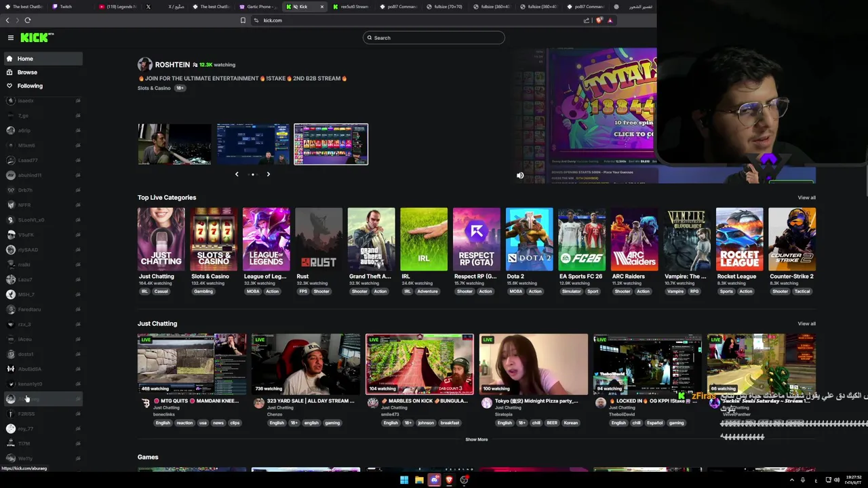Open followed channel AbuEidSA in sidebar
The height and width of the screenshot is (488, 868).
(43, 369)
